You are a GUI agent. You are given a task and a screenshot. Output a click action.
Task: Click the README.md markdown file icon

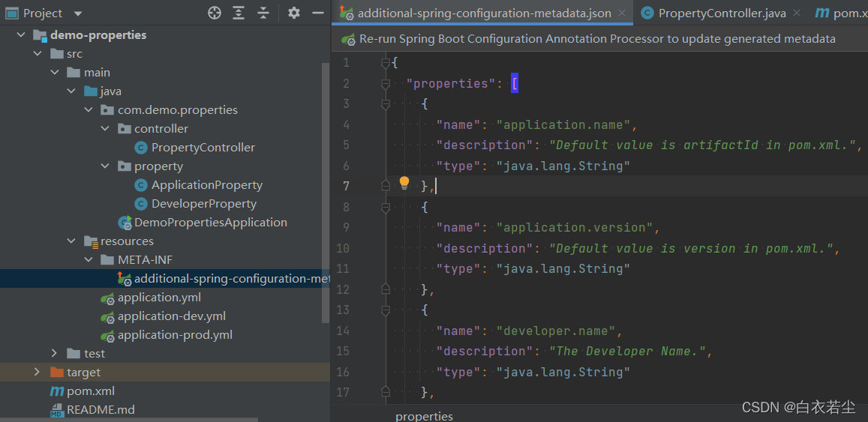point(57,411)
